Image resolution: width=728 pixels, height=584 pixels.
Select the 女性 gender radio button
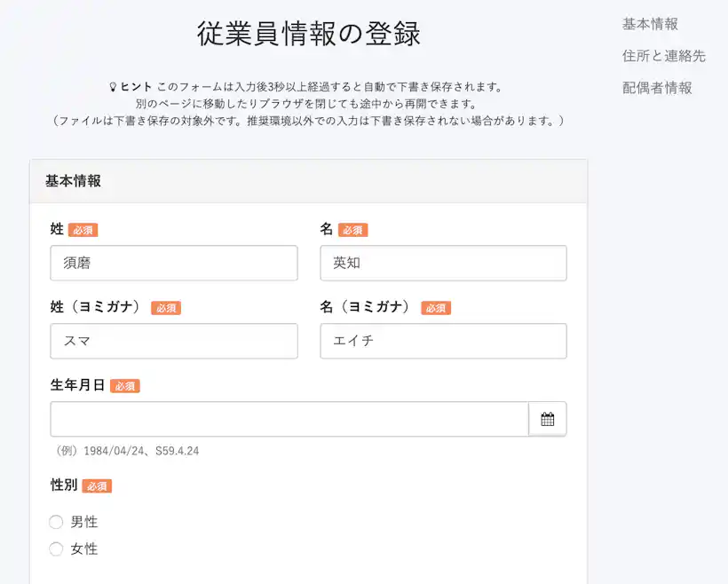pyautogui.click(x=56, y=549)
